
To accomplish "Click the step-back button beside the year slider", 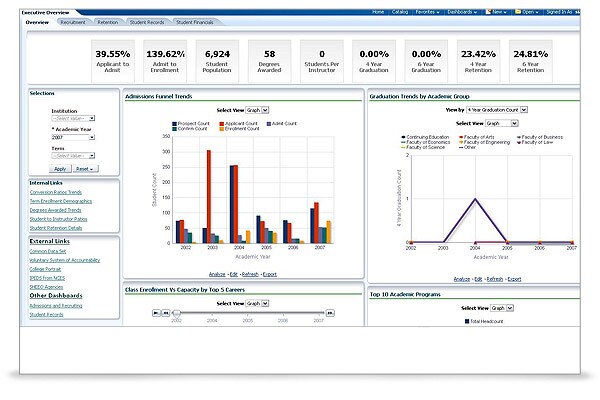I will (x=166, y=313).
